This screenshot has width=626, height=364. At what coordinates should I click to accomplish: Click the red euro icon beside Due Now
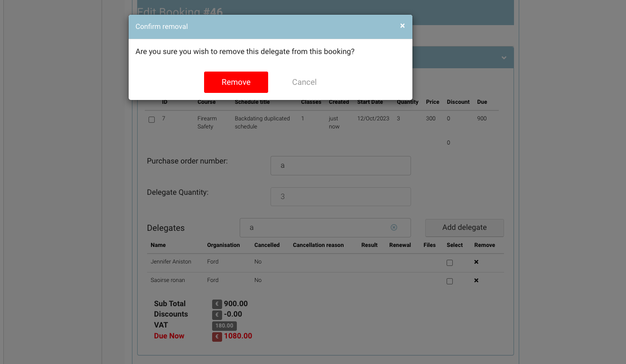tap(217, 337)
